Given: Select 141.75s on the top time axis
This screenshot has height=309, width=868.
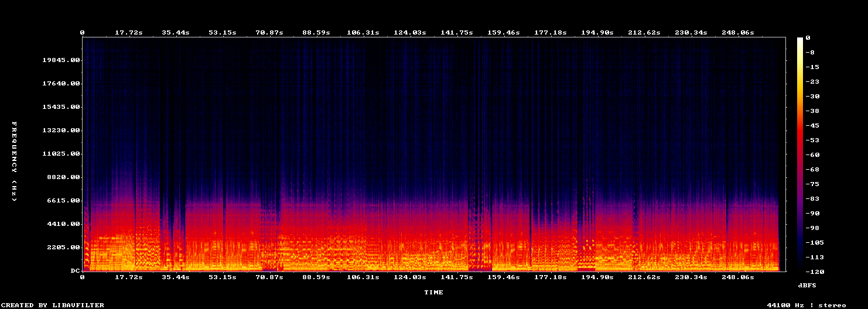Looking at the screenshot, I should point(457,32).
